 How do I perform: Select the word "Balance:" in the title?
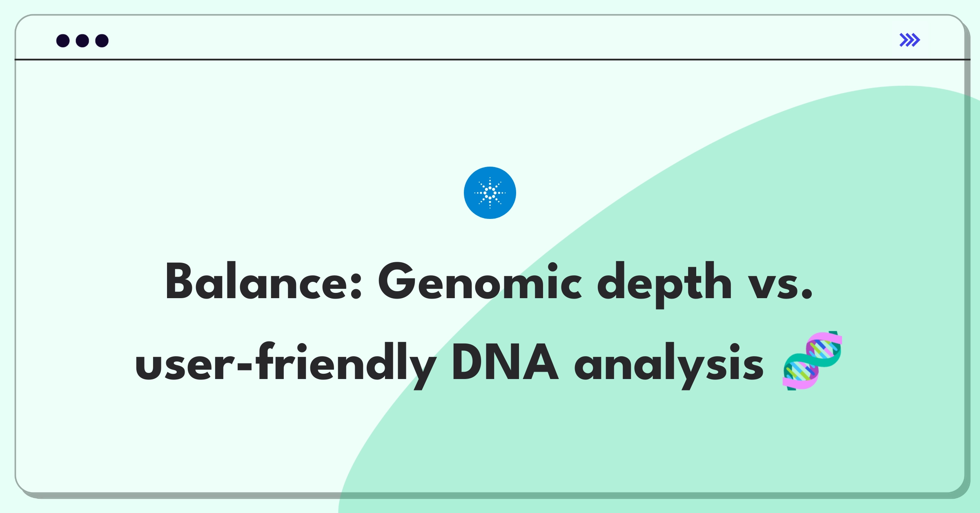pos(263,282)
